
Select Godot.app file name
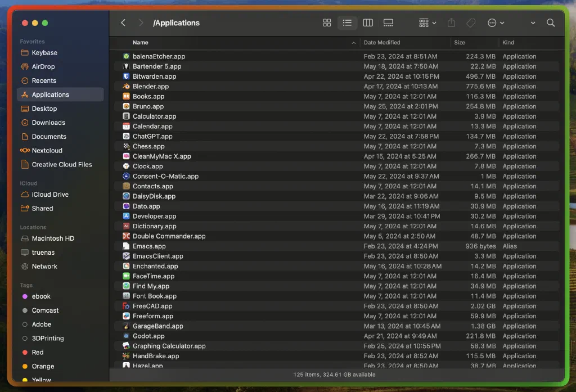(148, 336)
